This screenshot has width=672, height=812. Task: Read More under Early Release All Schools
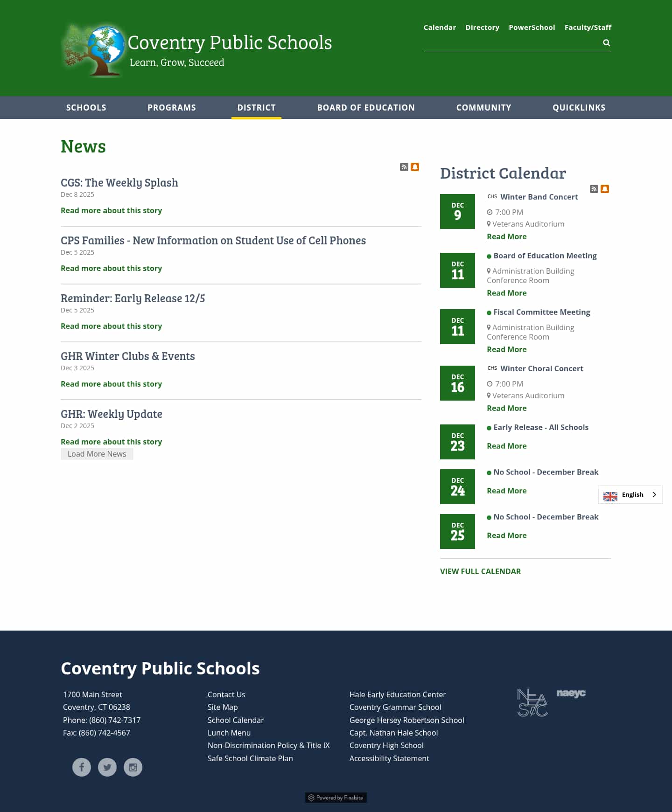tap(507, 446)
